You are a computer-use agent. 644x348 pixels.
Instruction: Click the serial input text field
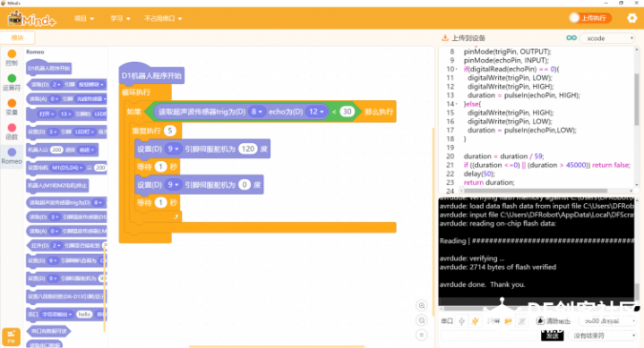490,335
